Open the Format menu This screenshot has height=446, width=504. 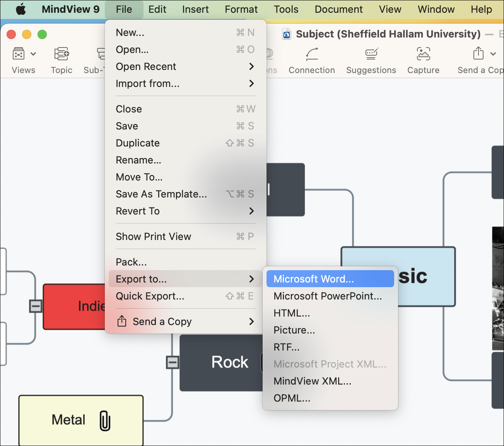point(241,9)
